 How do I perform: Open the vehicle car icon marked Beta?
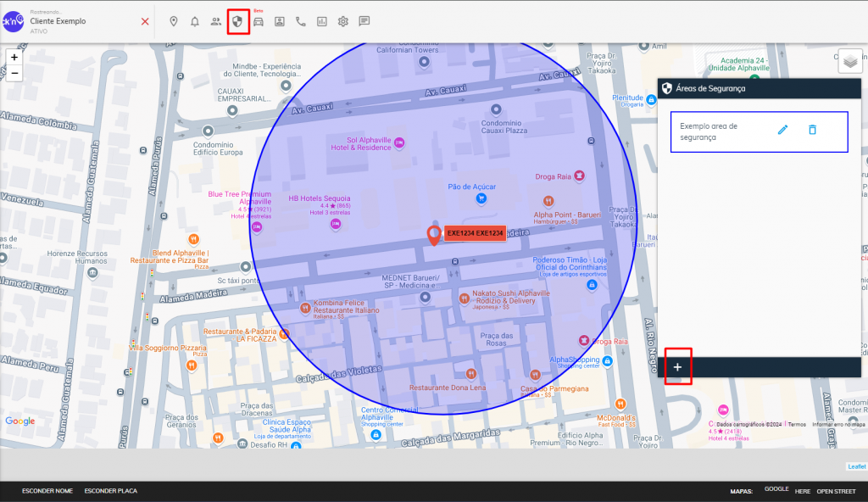pyautogui.click(x=259, y=21)
